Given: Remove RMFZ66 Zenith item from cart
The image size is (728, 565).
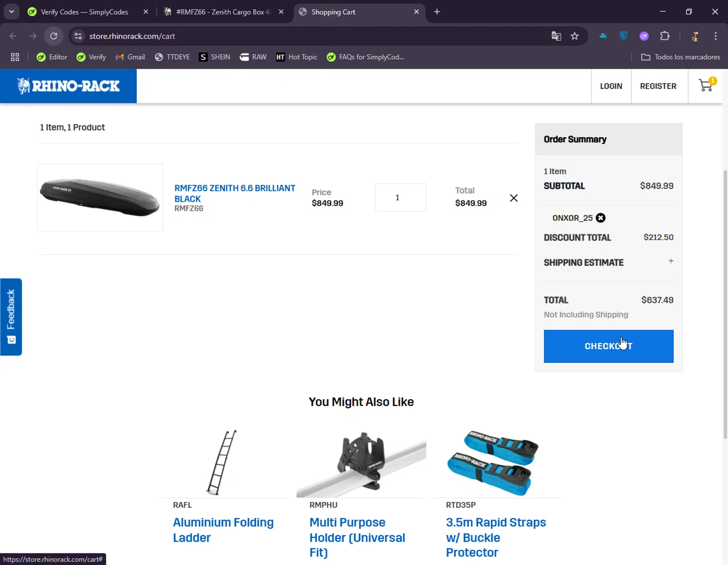Looking at the screenshot, I should pyautogui.click(x=513, y=198).
